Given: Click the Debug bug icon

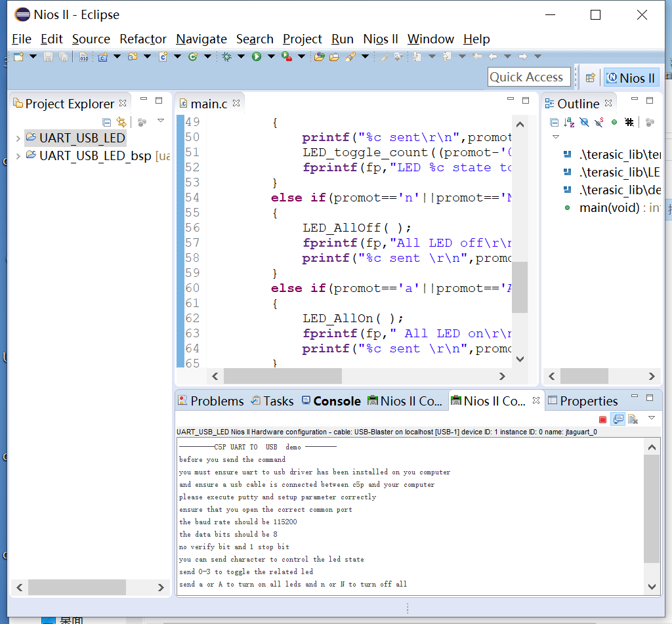Looking at the screenshot, I should pyautogui.click(x=226, y=56).
